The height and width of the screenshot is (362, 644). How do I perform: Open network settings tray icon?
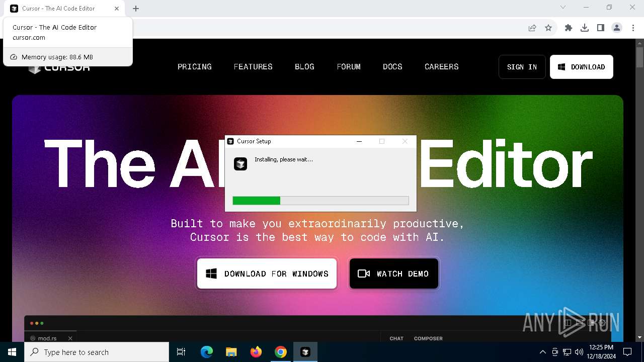coord(567,352)
